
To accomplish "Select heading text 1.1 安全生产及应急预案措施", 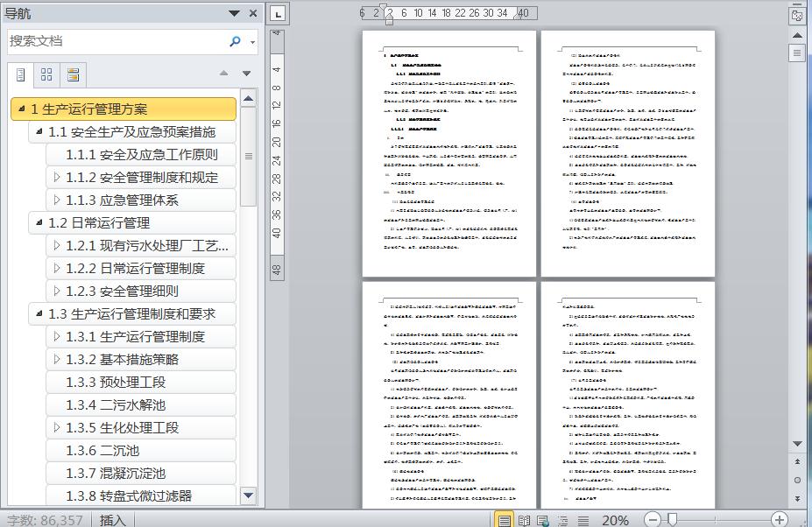I will click(x=131, y=132).
